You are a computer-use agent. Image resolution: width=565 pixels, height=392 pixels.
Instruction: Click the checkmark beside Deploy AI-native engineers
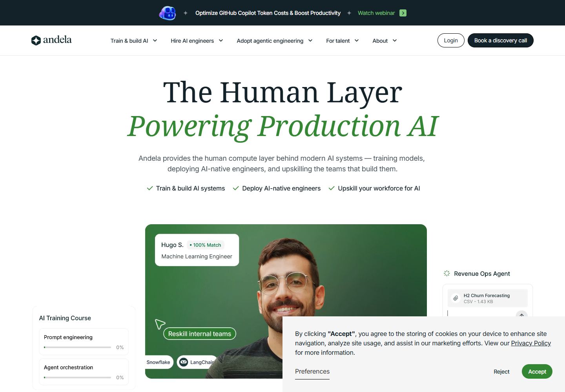tap(236, 188)
